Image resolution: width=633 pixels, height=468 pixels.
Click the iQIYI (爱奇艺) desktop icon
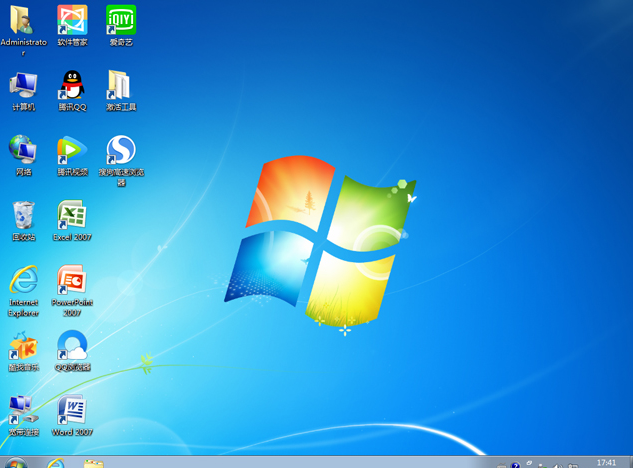(x=121, y=21)
